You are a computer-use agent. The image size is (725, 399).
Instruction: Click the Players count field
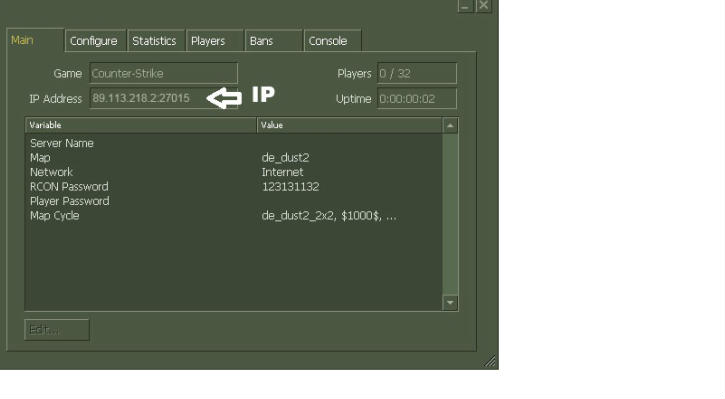point(417,73)
